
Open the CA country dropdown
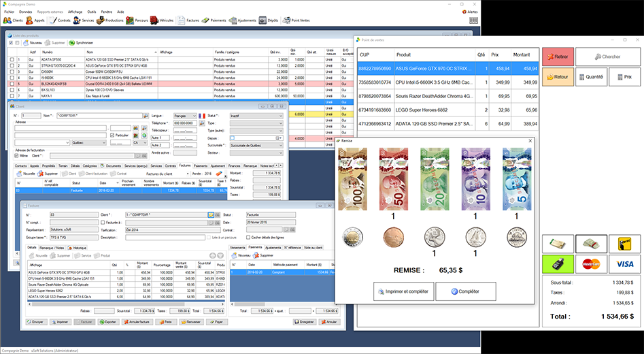(140, 143)
